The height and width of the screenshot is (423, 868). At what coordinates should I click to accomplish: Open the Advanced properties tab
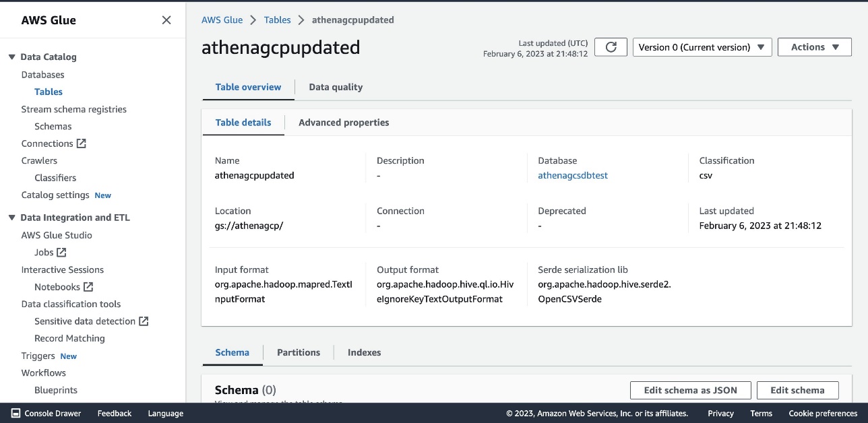click(344, 123)
